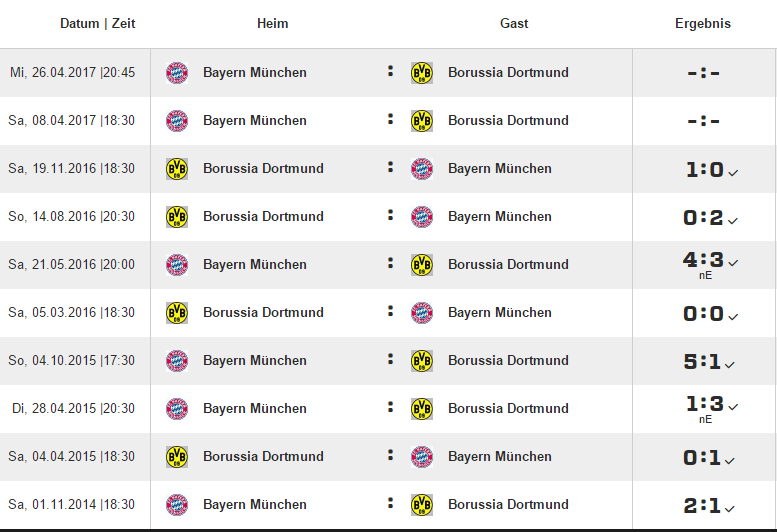Expand the 2:1 result chevron
The image size is (777, 532).
click(729, 508)
